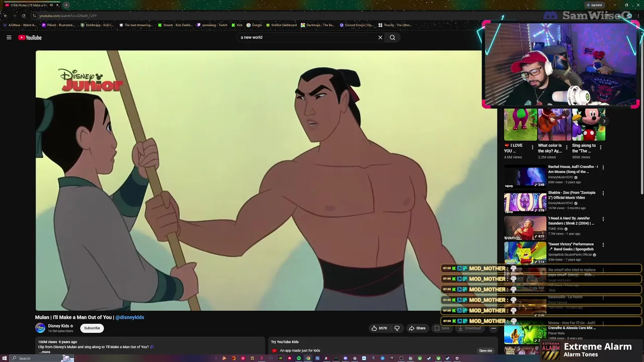Expand the description with '...more'

(45, 352)
